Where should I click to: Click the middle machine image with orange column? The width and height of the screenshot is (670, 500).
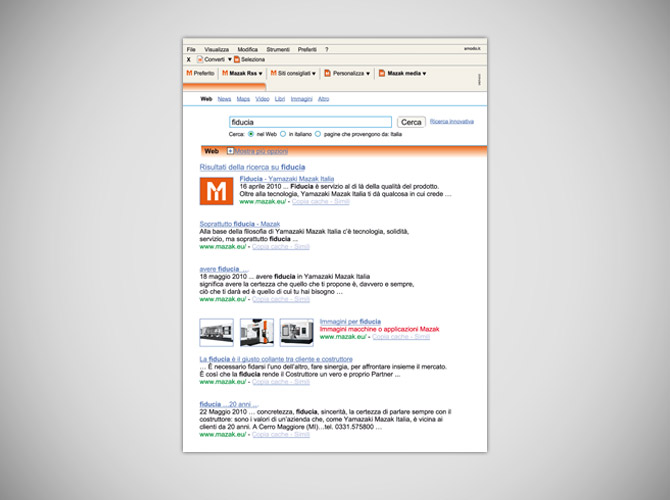click(257, 332)
